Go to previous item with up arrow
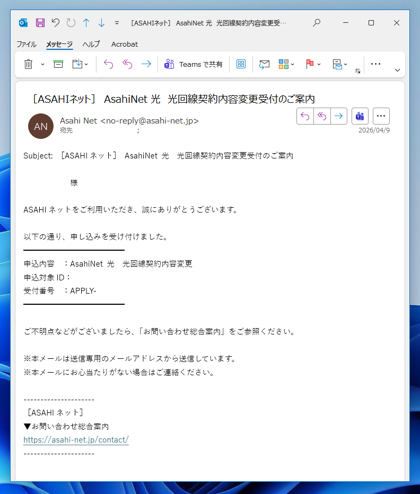 (x=86, y=23)
